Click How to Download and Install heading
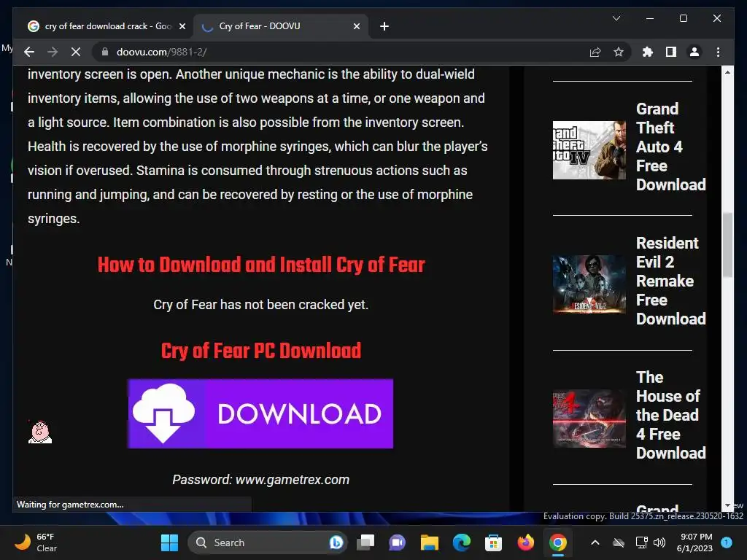747x560 pixels. pyautogui.click(x=261, y=265)
